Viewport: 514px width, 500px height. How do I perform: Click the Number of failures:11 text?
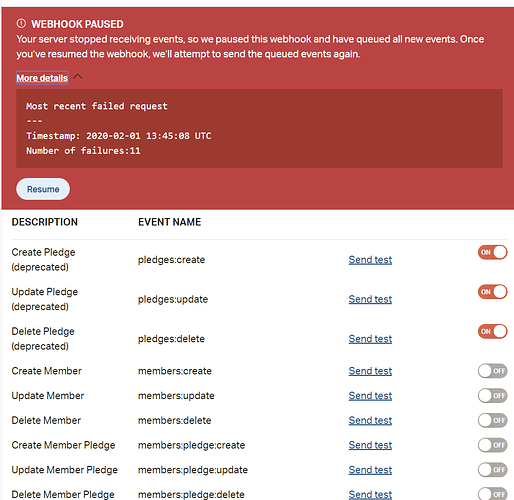click(x=83, y=151)
